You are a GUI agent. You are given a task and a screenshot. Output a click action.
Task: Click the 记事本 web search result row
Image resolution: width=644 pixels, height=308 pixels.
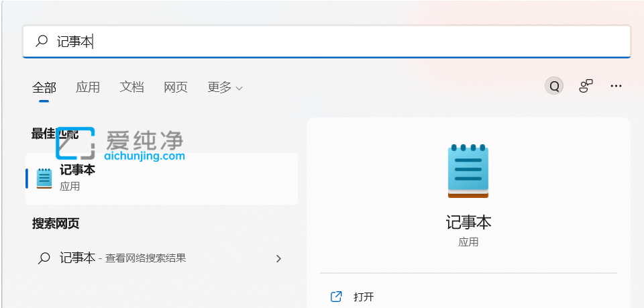tap(162, 258)
